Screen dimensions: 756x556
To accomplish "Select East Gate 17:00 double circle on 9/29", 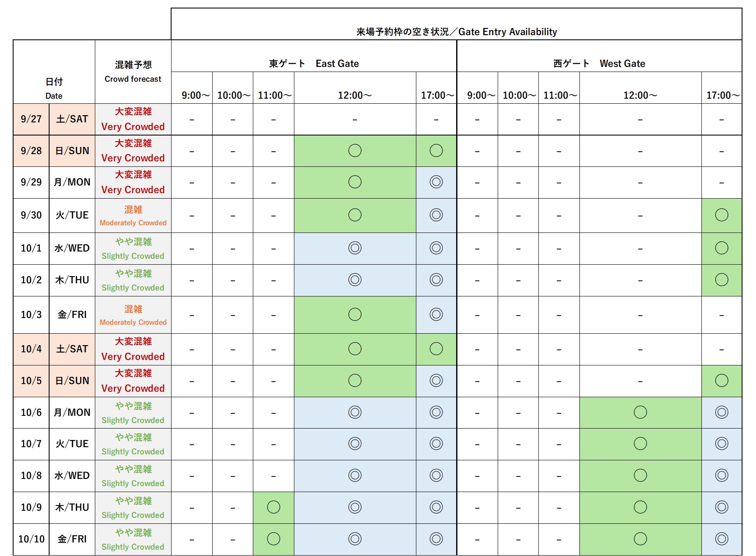I will coord(436,182).
